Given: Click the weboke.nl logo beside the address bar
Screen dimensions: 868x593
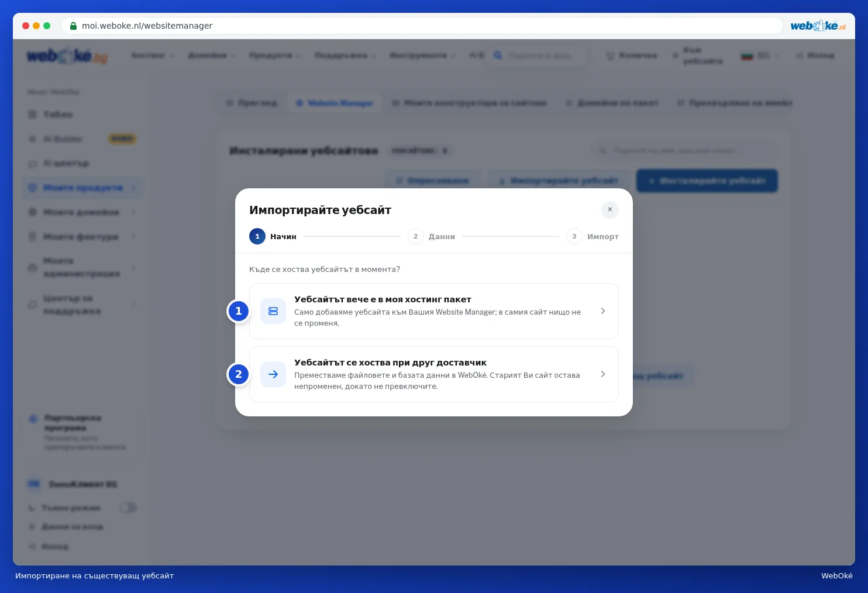Looking at the screenshot, I should pyautogui.click(x=818, y=26).
